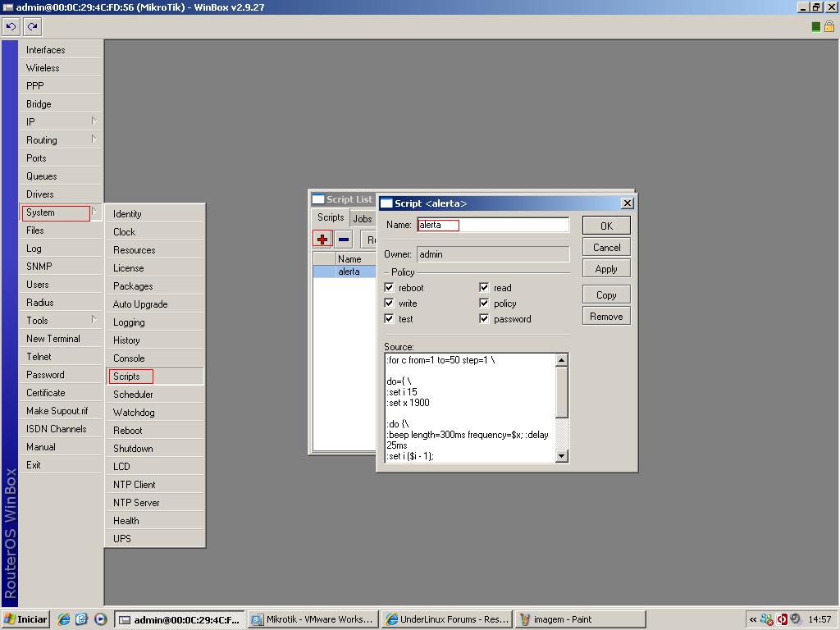This screenshot has width=840, height=630.
Task: Click the Source scroll down arrow
Action: pos(561,456)
